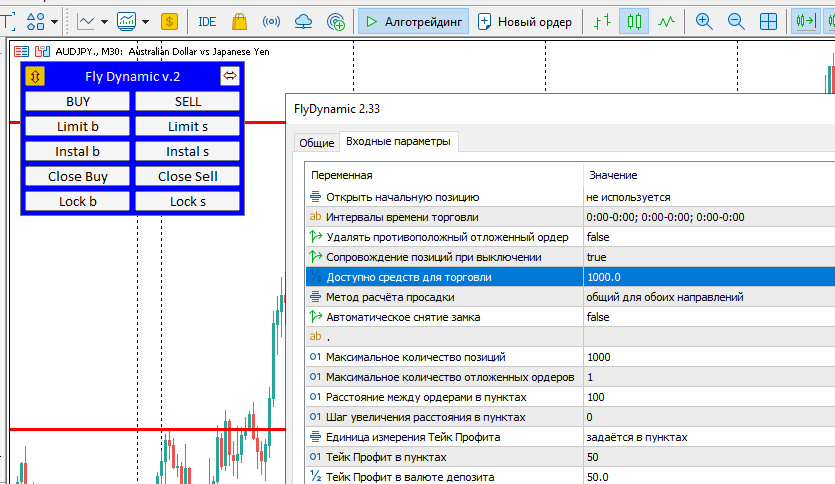This screenshot has width=835, height=484.
Task: Open the IDE (MetaEditor) toolbar button
Action: (207, 21)
